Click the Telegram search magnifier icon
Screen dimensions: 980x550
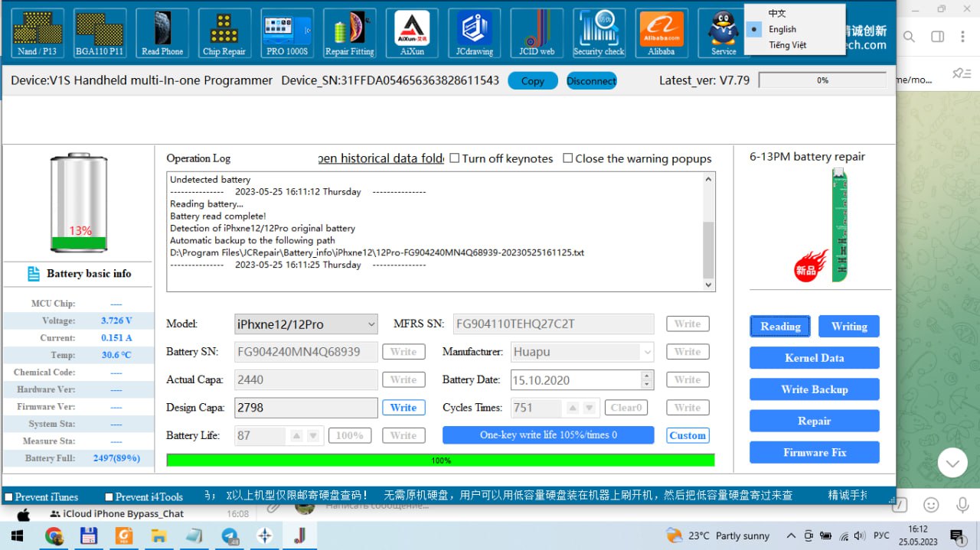coord(909,37)
